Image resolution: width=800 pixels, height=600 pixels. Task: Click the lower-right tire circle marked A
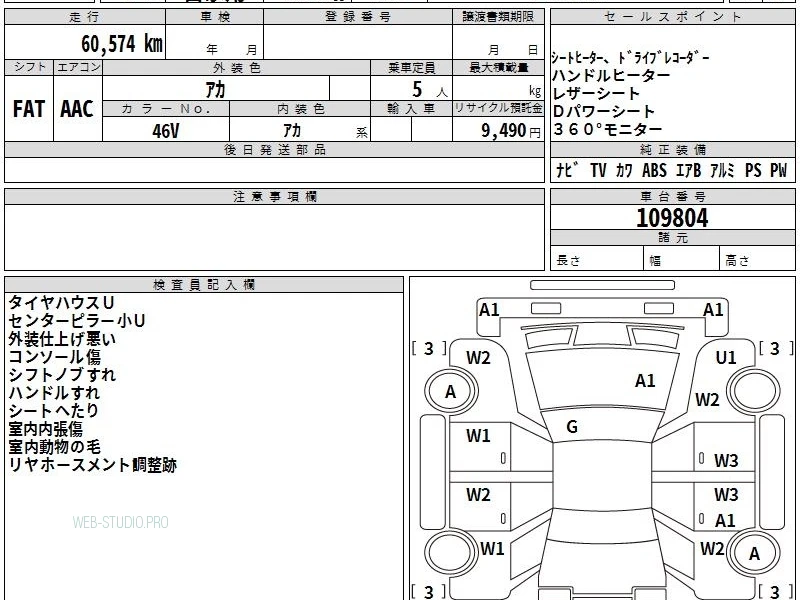click(754, 554)
